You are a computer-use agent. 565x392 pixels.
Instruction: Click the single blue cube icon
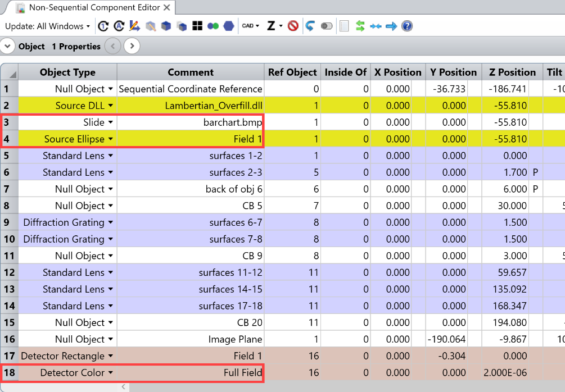pyautogui.click(x=166, y=26)
